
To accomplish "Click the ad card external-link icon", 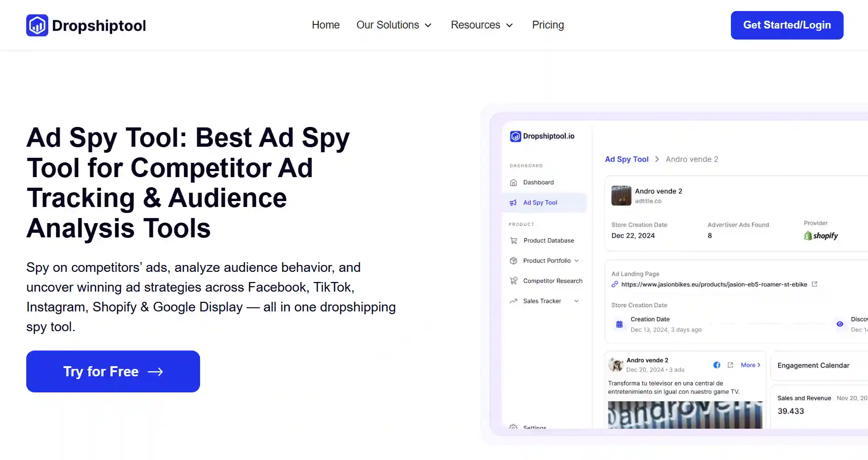I will click(730, 365).
